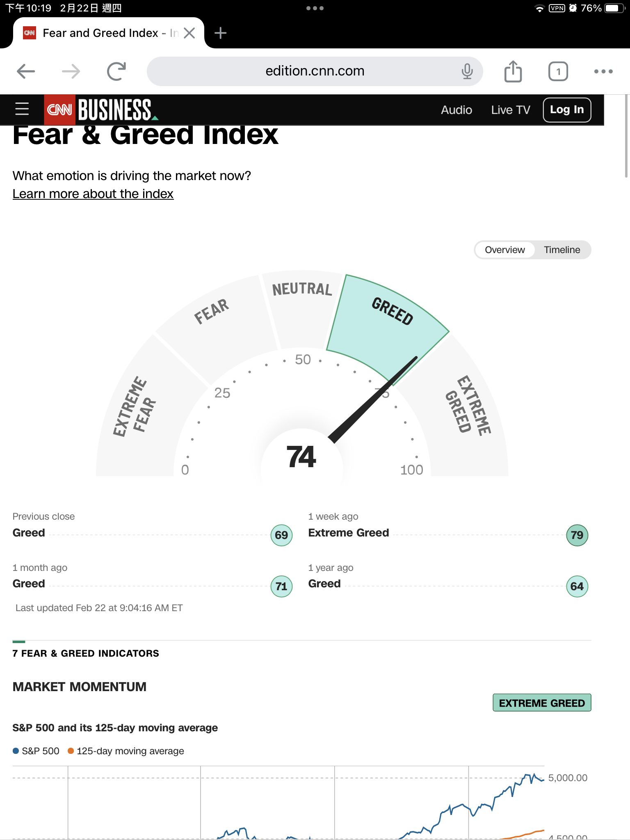Click the Log In button

[567, 110]
